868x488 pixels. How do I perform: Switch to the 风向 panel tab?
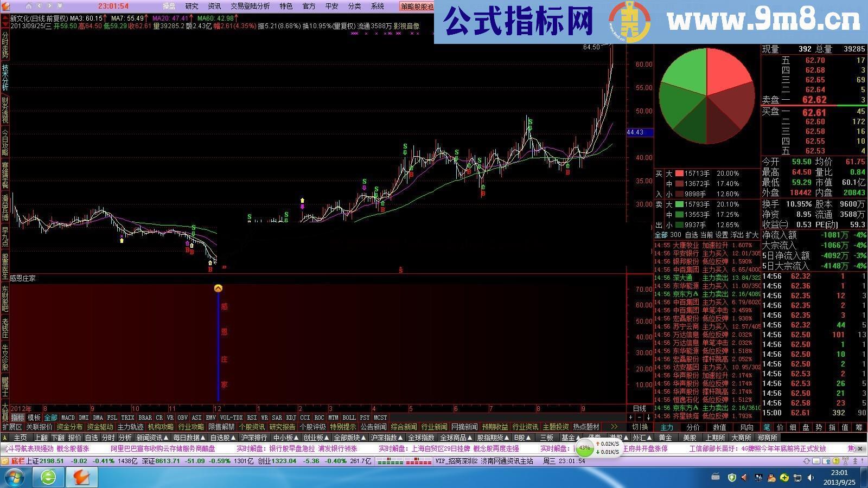(746, 427)
